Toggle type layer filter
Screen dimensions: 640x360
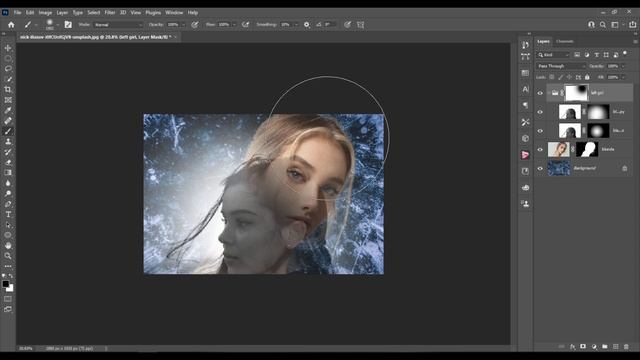(596, 55)
